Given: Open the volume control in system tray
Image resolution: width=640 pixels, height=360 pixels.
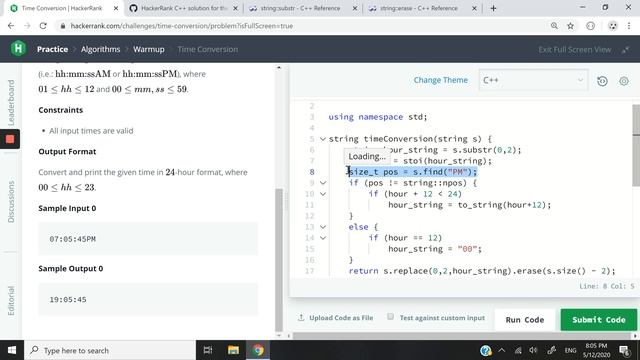Looking at the screenshot, I should click(533, 350).
